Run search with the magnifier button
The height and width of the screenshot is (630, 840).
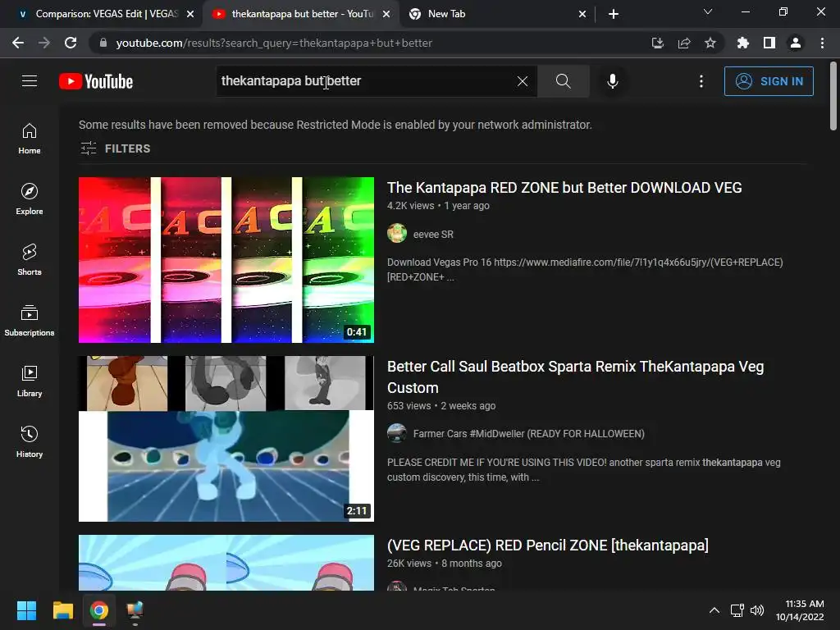[563, 81]
